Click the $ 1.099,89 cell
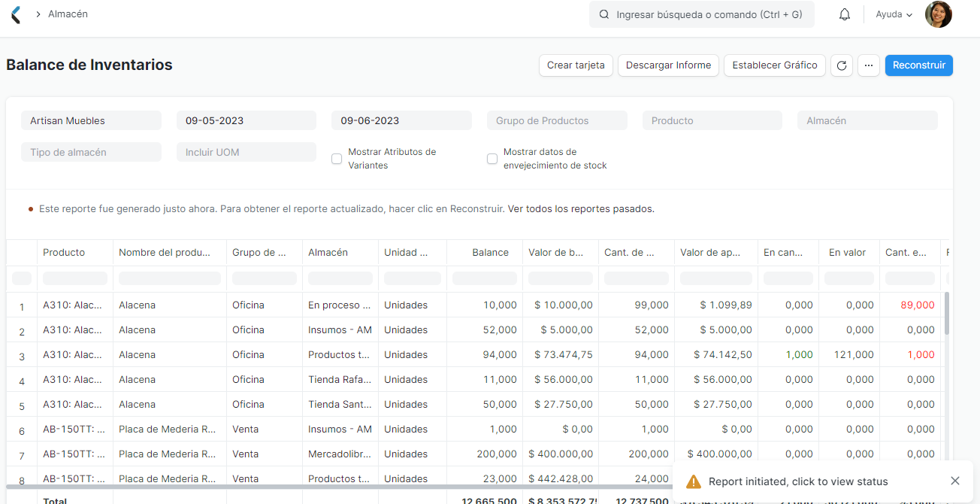This screenshot has height=504, width=980. (x=716, y=305)
